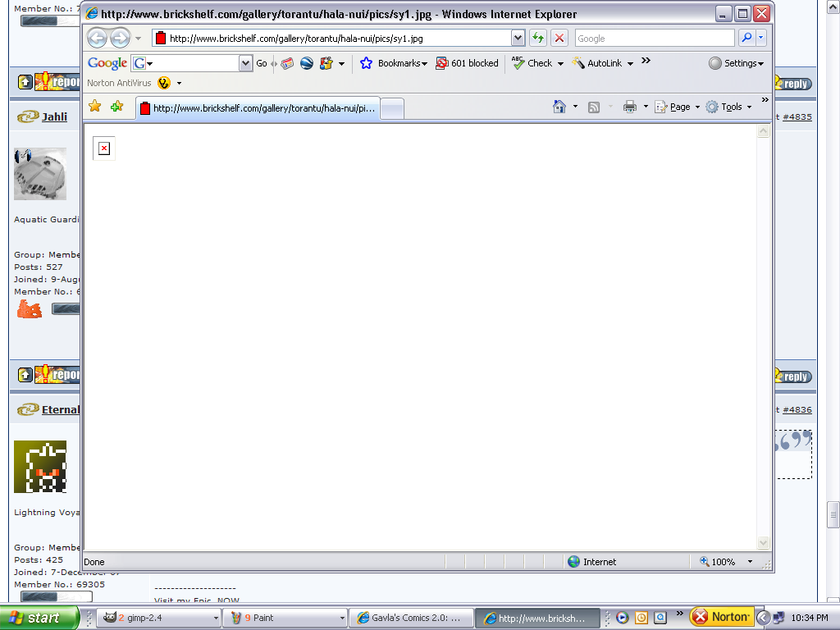Expand the Check dropdown arrow
The width and height of the screenshot is (840, 630).
[x=560, y=64]
